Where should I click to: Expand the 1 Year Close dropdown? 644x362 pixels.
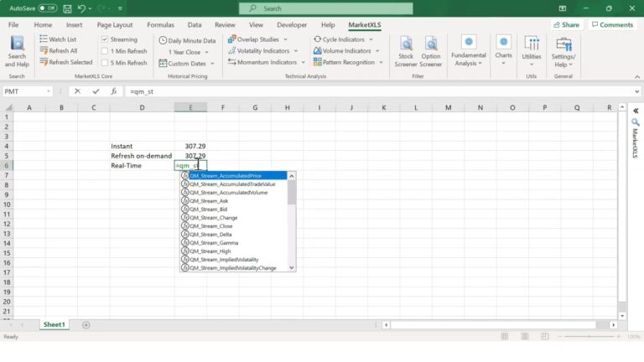tap(206, 53)
